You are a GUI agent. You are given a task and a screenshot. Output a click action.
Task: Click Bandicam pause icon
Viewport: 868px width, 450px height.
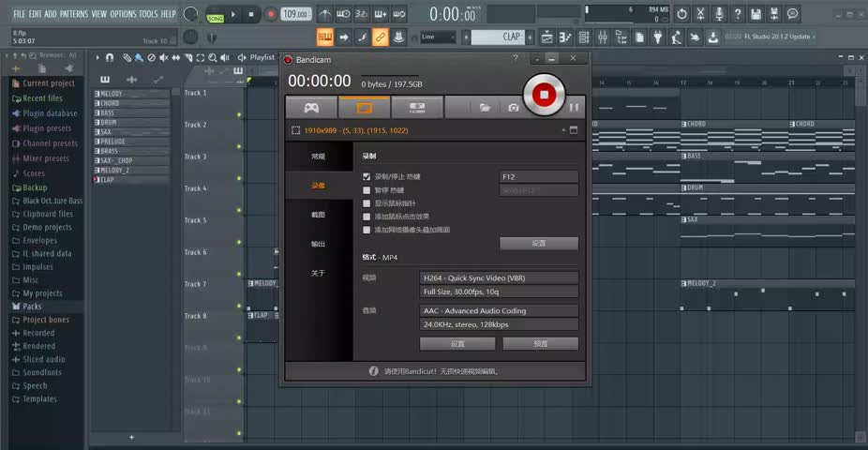click(574, 108)
